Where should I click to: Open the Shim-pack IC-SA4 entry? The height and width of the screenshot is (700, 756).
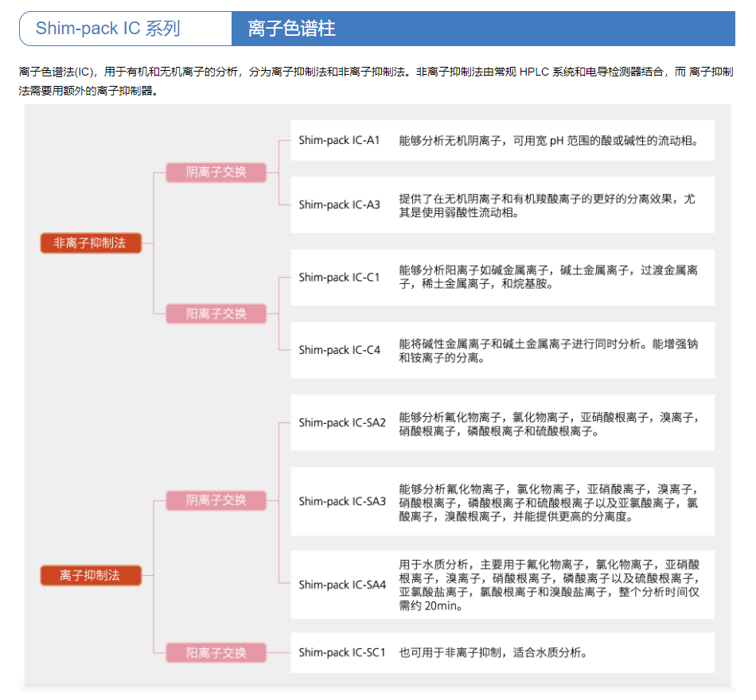coord(342,585)
